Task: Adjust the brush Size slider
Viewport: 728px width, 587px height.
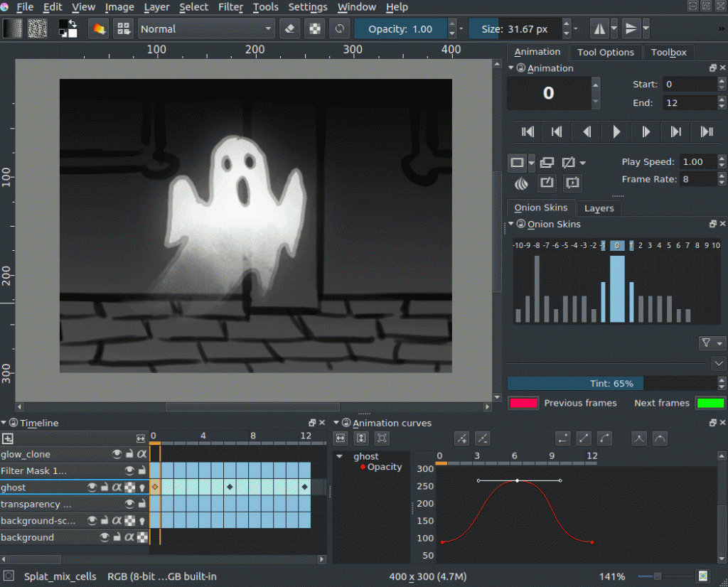Action: coord(515,28)
